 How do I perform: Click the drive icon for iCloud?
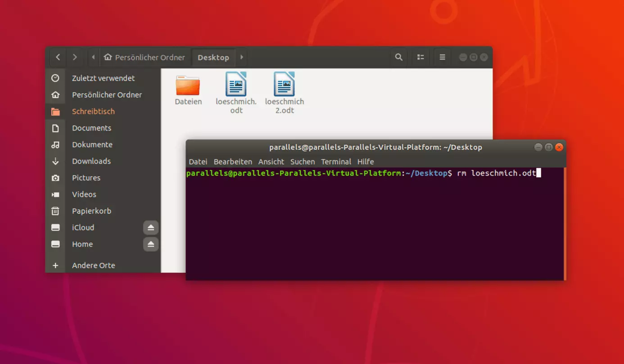(55, 228)
